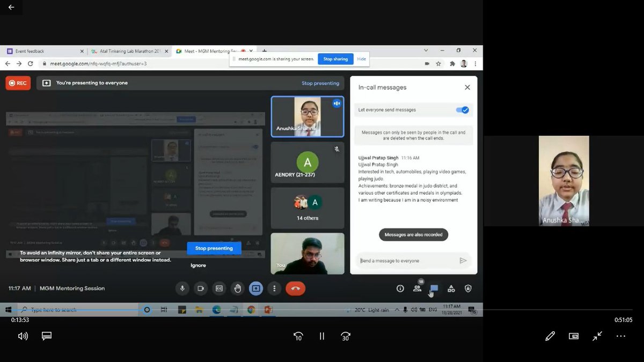644x362 pixels.
Task: Click the Stop sharing button
Action: click(x=335, y=59)
